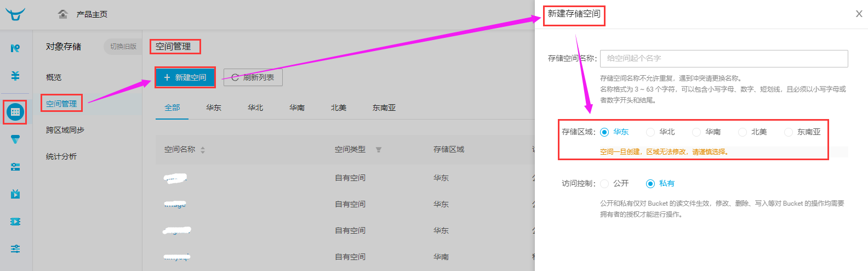Sort by 空间名称 column arrows
The height and width of the screenshot is (271, 868).
[203, 150]
